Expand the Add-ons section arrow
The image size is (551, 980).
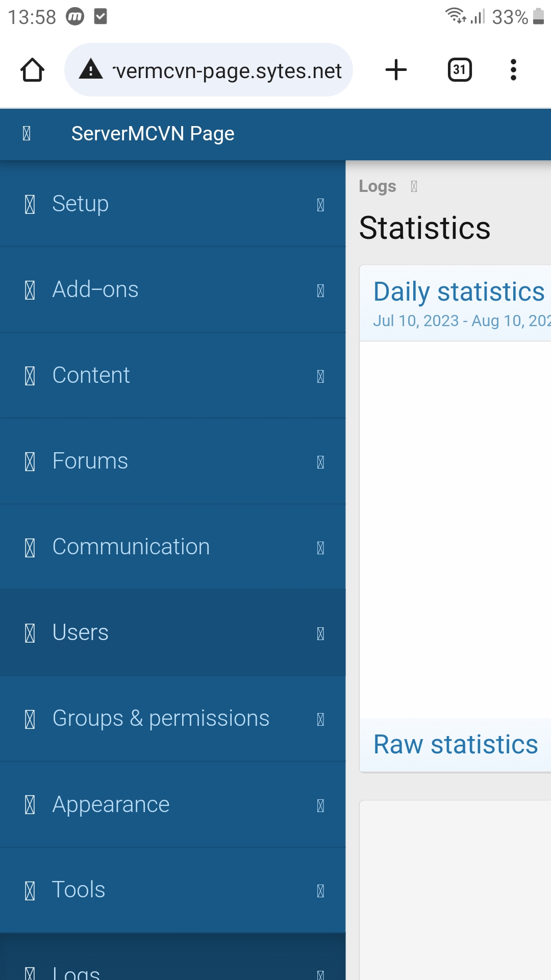click(320, 290)
